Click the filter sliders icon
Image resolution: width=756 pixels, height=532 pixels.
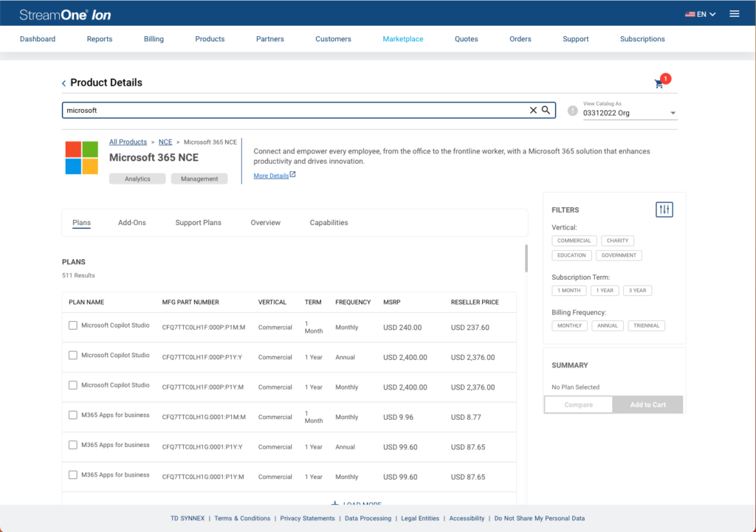click(664, 210)
